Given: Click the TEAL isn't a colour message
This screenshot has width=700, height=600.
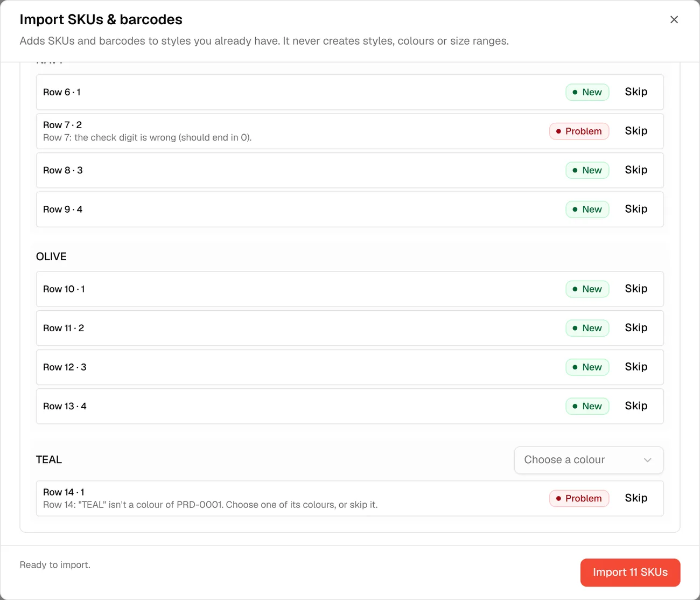Looking at the screenshot, I should pyautogui.click(x=211, y=505).
